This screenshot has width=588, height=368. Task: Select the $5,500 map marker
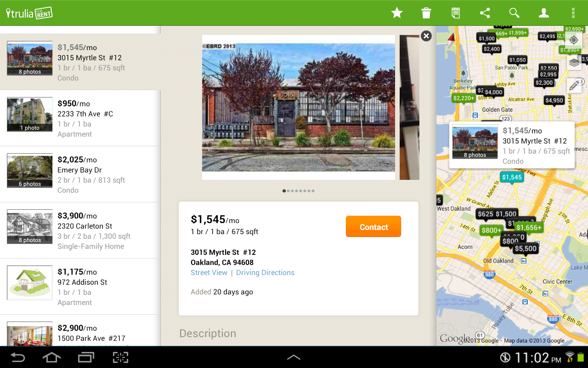pyautogui.click(x=526, y=249)
